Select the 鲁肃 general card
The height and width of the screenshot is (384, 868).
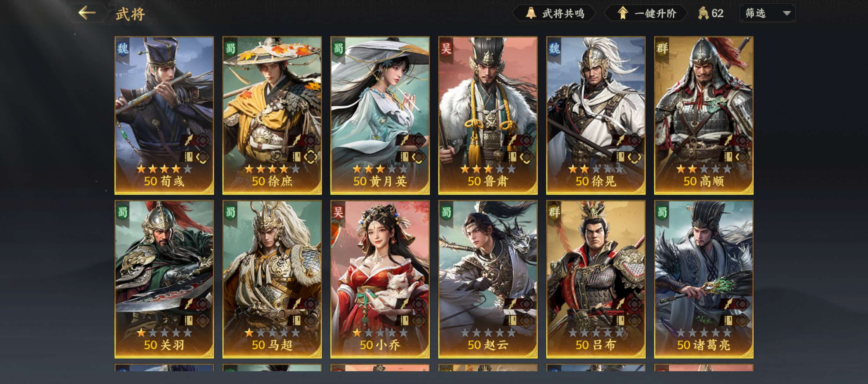coord(488,116)
